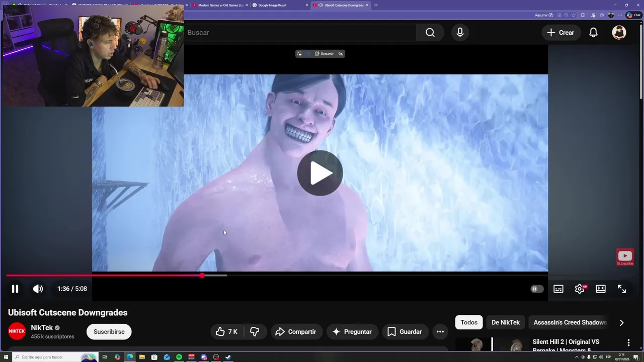The width and height of the screenshot is (644, 362).
Task: Click the 455 k suscriptores text
Action: [x=52, y=336]
